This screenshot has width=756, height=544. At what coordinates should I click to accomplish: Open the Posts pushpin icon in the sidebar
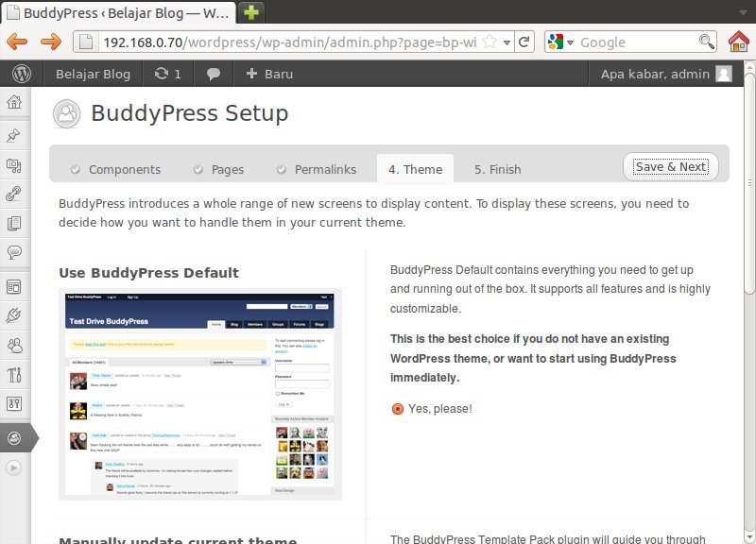click(14, 135)
